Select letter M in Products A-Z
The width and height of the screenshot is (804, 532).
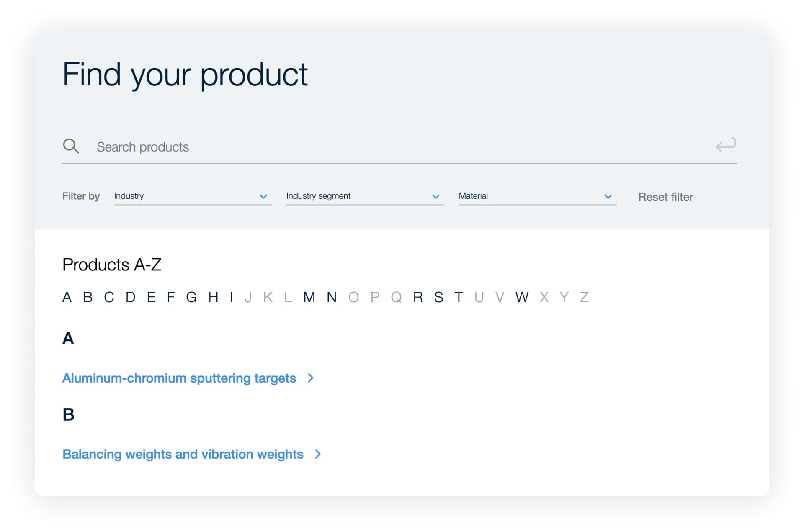tap(310, 297)
